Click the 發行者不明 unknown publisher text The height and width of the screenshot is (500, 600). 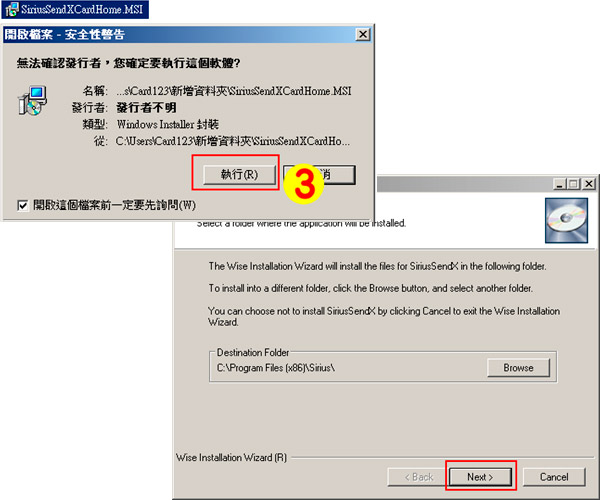tap(147, 108)
